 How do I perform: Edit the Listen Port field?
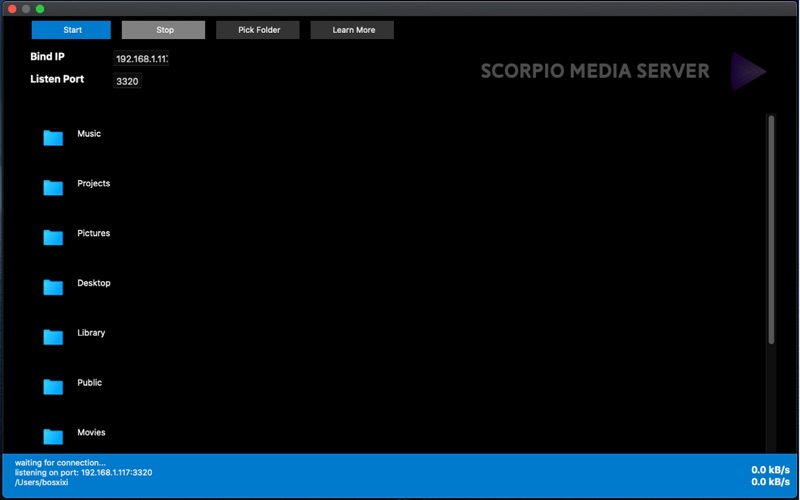click(127, 81)
